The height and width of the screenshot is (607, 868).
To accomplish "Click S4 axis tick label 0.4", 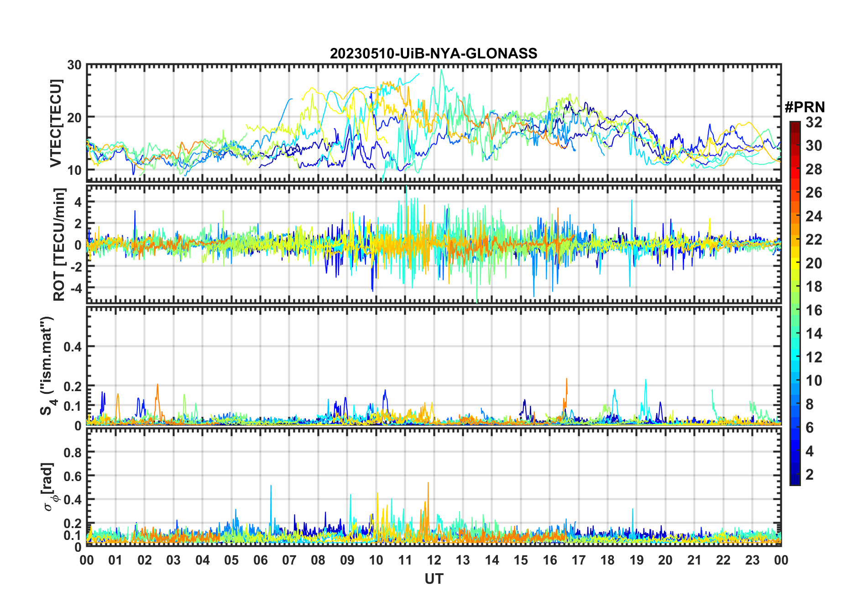I will tap(73, 347).
